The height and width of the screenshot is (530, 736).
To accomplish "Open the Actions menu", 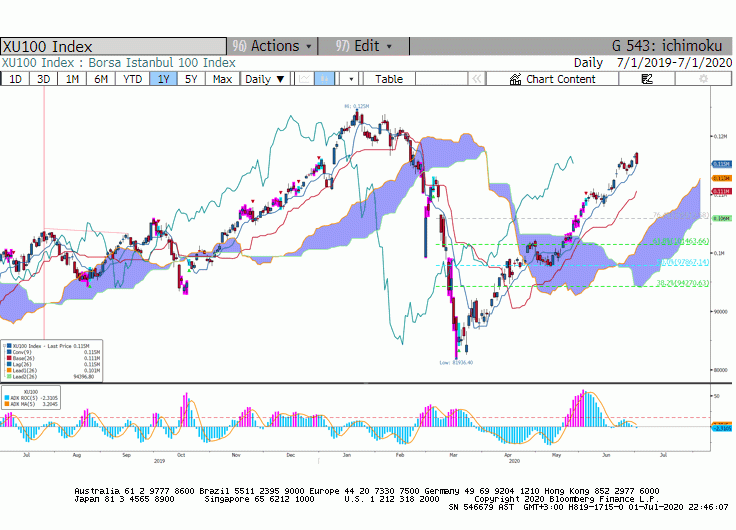I will tap(272, 46).
